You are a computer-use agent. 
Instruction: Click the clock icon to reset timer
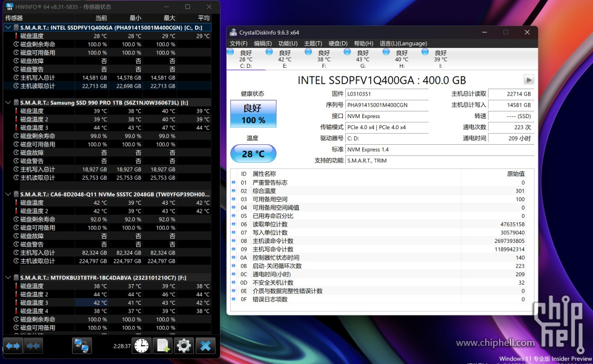[141, 345]
